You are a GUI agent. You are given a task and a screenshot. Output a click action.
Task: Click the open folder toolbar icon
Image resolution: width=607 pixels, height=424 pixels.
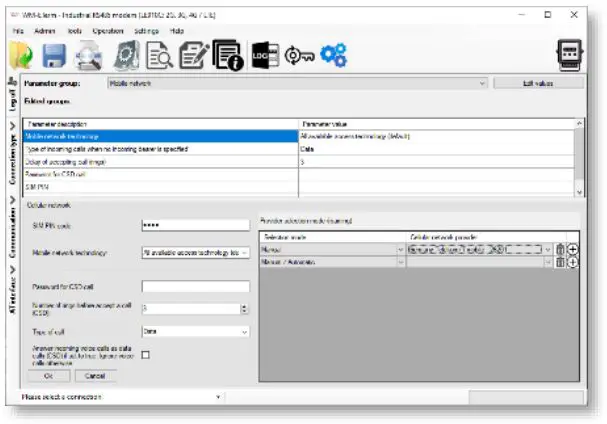21,56
